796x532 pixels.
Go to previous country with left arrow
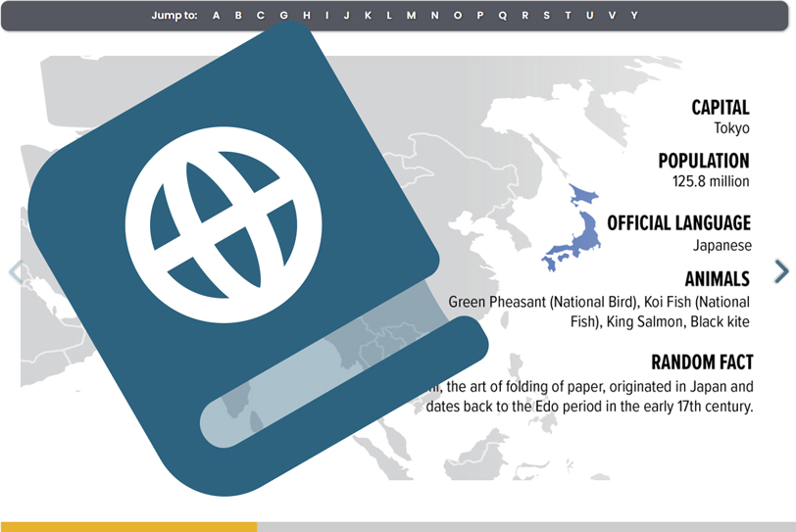[x=15, y=271]
